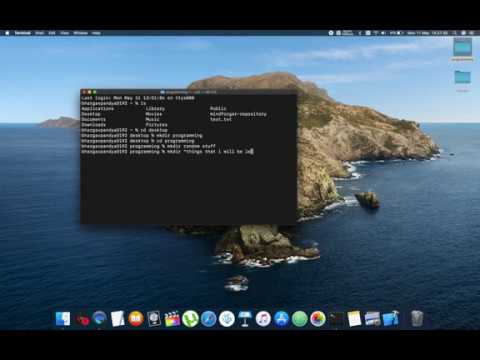Screen dimensions: 480x360
Task: Open the Music app in dock
Action: [263, 319]
